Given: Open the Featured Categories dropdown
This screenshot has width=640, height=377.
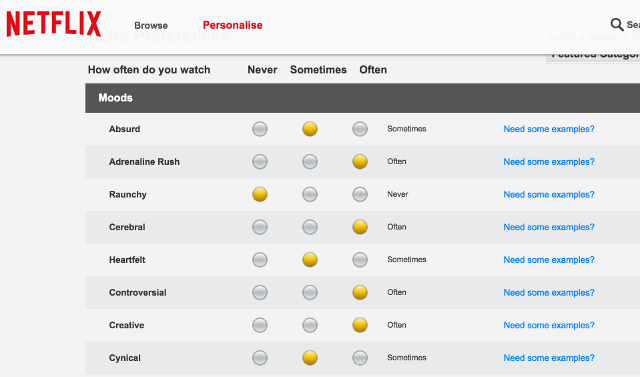Looking at the screenshot, I should (x=593, y=56).
